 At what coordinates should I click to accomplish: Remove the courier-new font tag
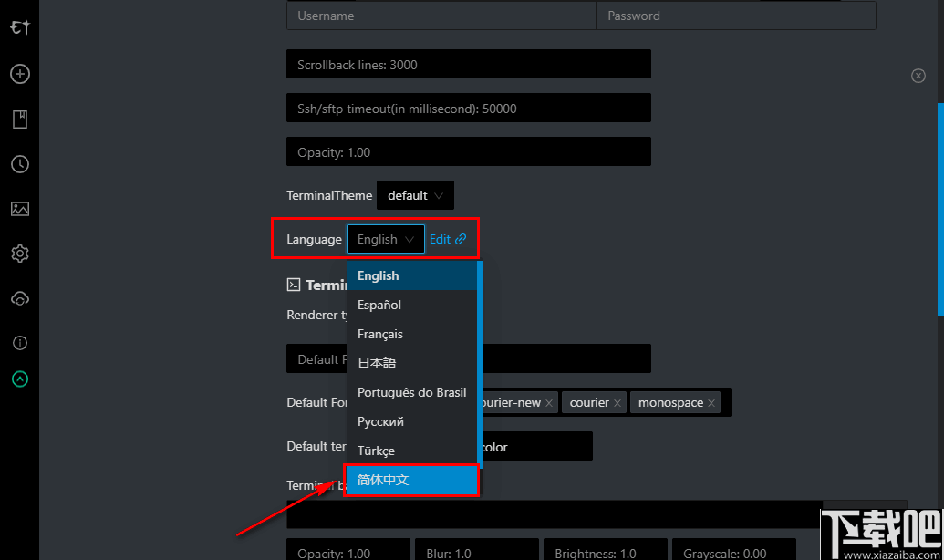pos(549,403)
